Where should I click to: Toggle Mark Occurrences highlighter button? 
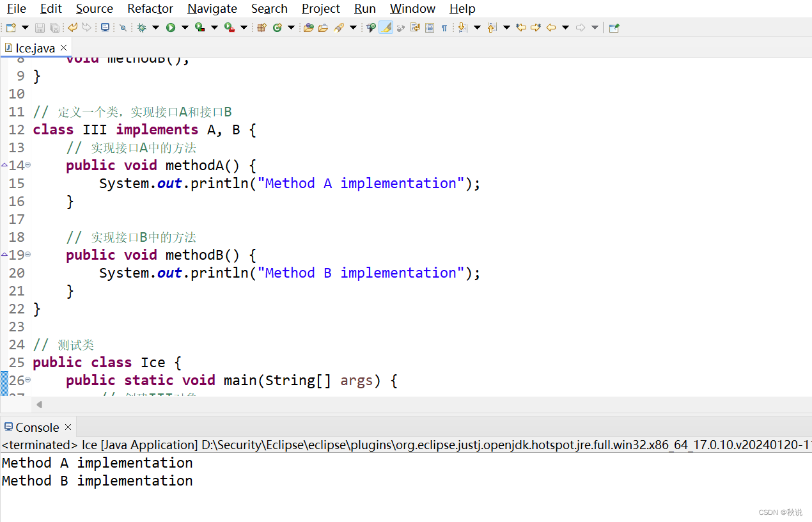pos(386,28)
